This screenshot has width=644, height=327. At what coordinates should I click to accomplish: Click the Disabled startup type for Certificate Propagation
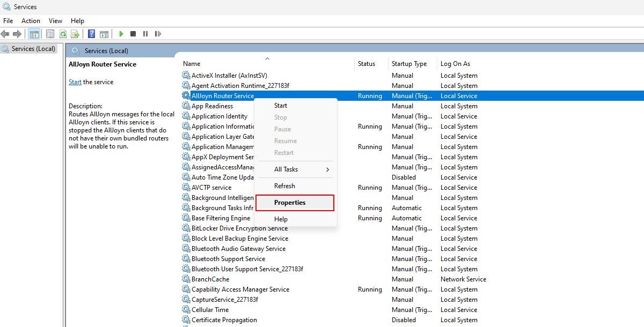pyautogui.click(x=404, y=320)
